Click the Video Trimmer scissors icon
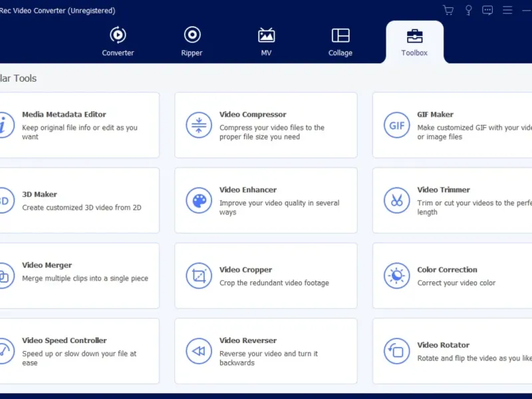This screenshot has width=532, height=399. coord(396,201)
